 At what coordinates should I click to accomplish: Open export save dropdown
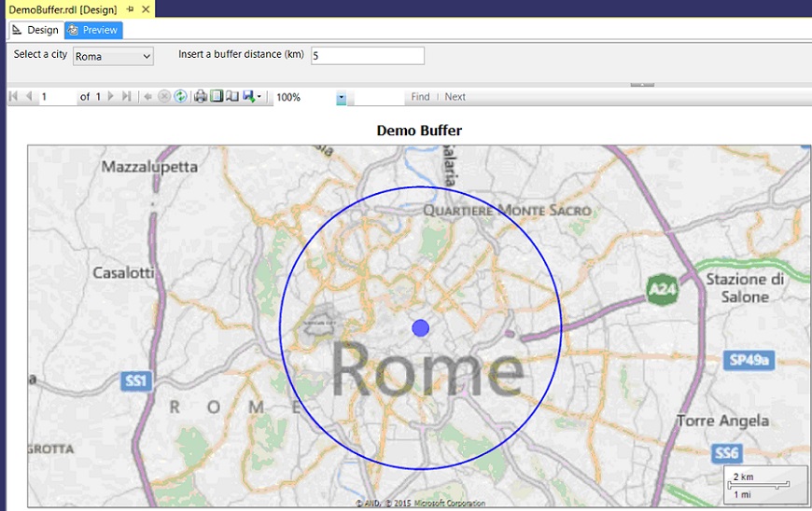252,96
